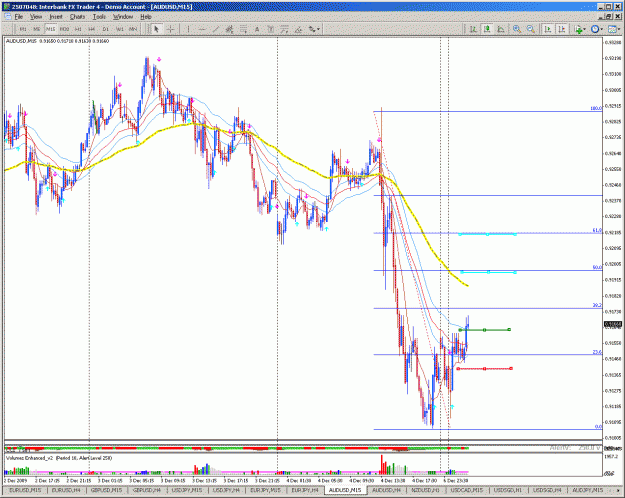Switch to USDSGD,H4 chart tab
Image resolution: width=625 pixels, height=498 pixels.
[x=547, y=490]
